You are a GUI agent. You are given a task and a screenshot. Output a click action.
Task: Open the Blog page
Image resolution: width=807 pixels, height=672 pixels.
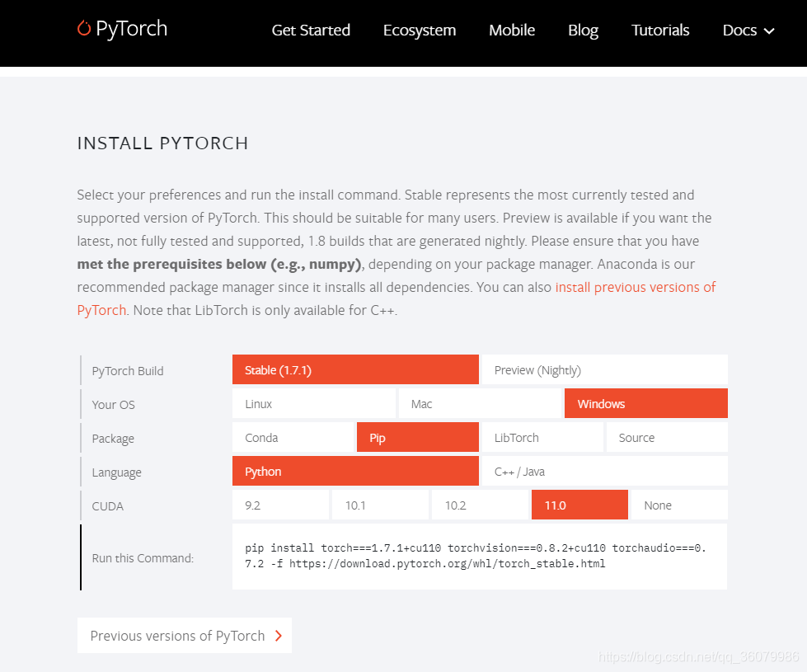click(x=583, y=31)
